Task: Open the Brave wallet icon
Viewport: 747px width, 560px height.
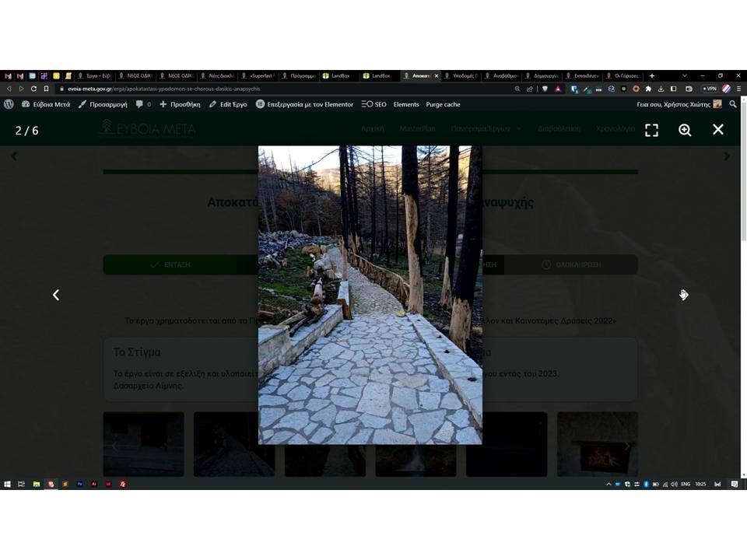Action: (689, 89)
